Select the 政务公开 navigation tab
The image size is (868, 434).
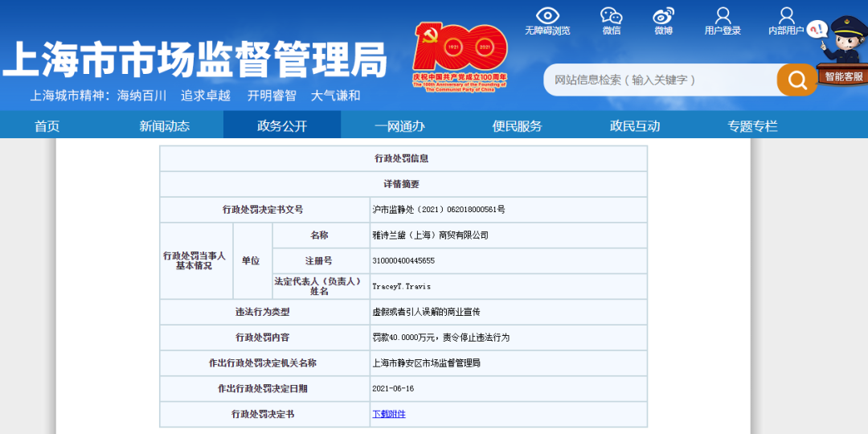[x=282, y=126]
